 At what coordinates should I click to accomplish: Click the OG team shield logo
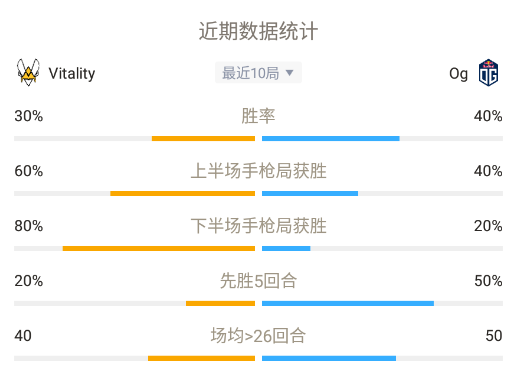pos(488,73)
